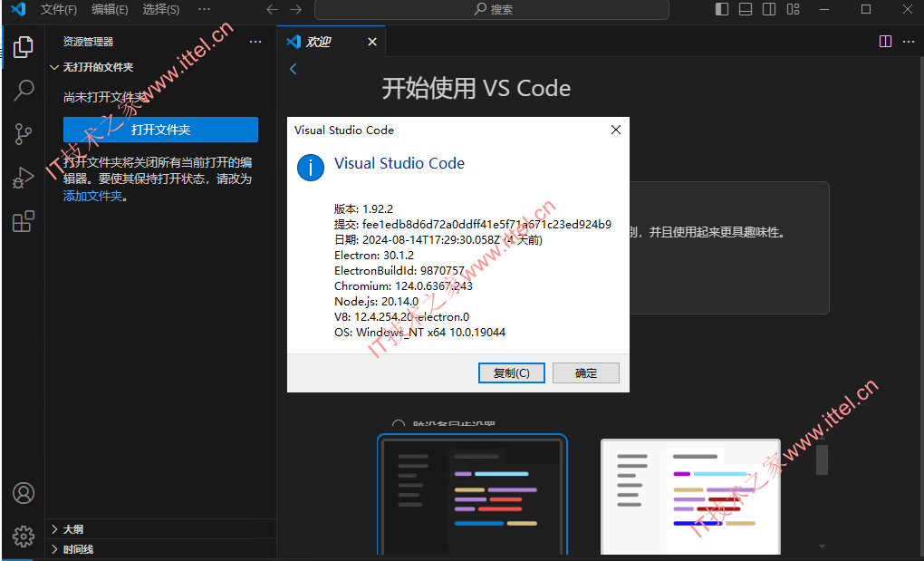Click the 提交 commit hash line

click(473, 225)
